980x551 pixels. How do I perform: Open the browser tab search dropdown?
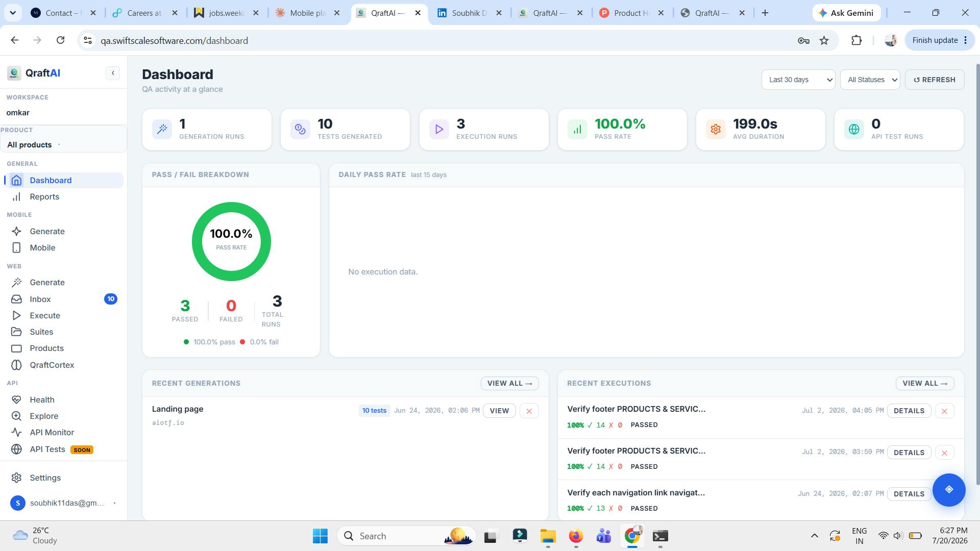point(12,13)
